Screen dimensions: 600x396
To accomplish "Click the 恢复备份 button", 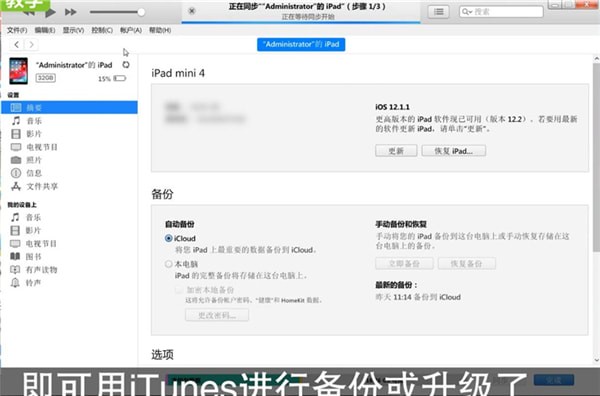I will [x=467, y=264].
